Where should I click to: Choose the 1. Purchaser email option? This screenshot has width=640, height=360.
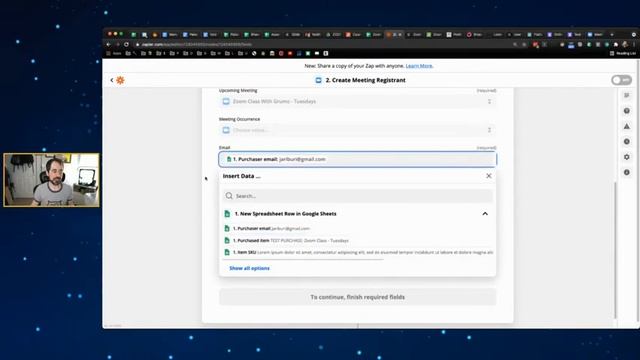[x=358, y=229]
